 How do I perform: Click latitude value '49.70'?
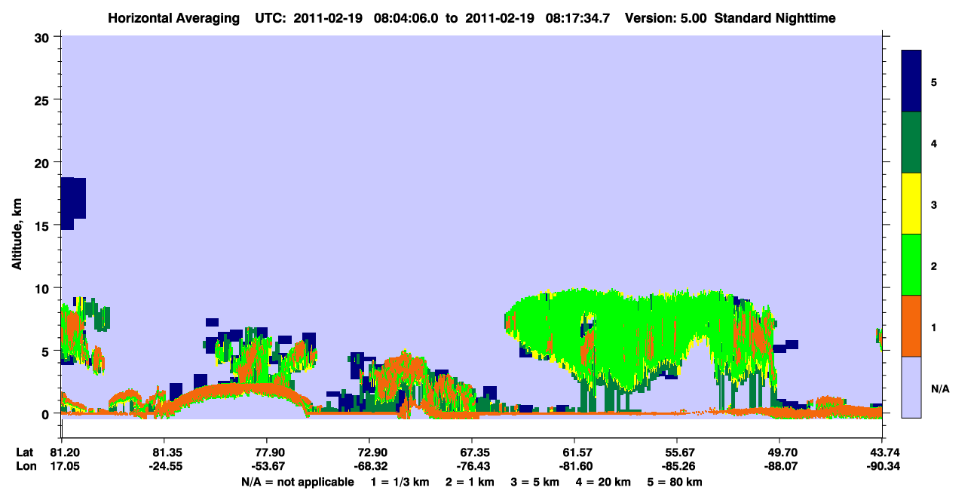(779, 452)
